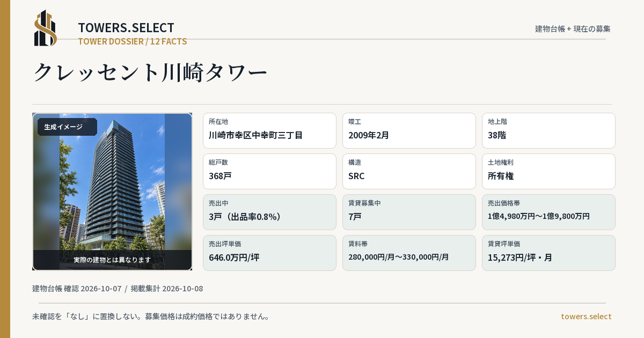Image resolution: width=644 pixels, height=338 pixels.
Task: Click the TOWERS.SELECT site title
Action: pos(126,28)
